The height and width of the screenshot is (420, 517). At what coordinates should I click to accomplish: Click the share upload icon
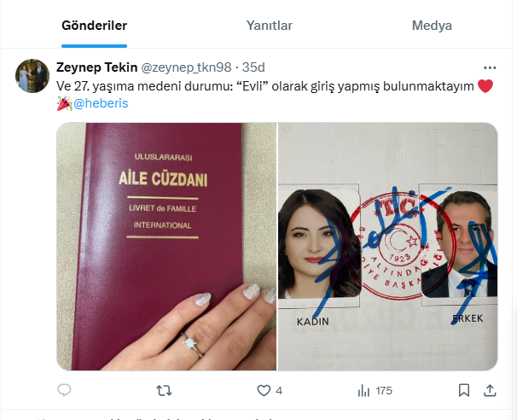click(x=490, y=390)
